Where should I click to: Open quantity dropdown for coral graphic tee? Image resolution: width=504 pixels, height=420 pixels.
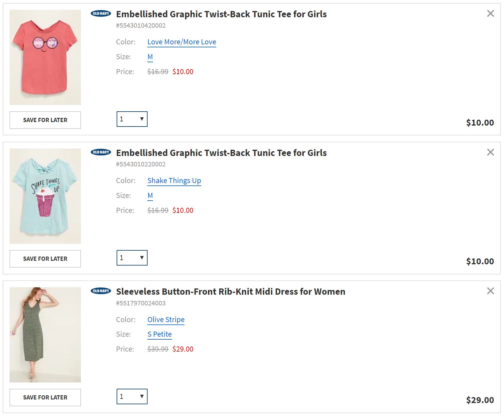pyautogui.click(x=132, y=119)
